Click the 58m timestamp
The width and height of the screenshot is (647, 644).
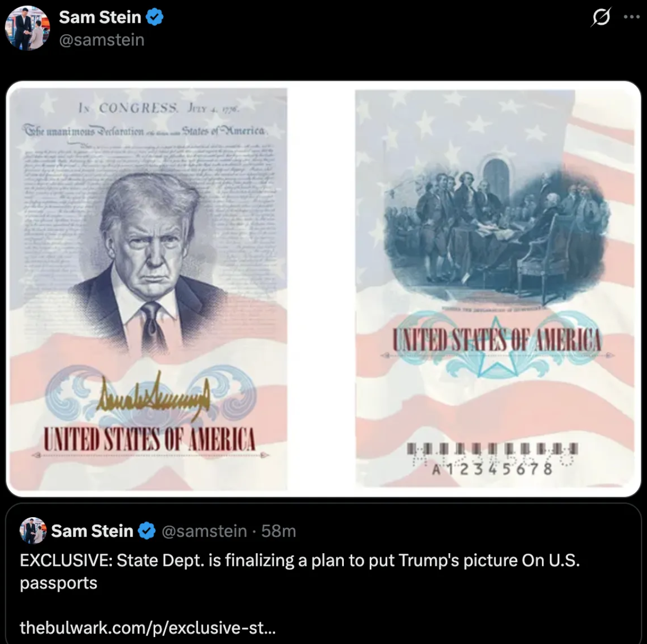tap(278, 531)
